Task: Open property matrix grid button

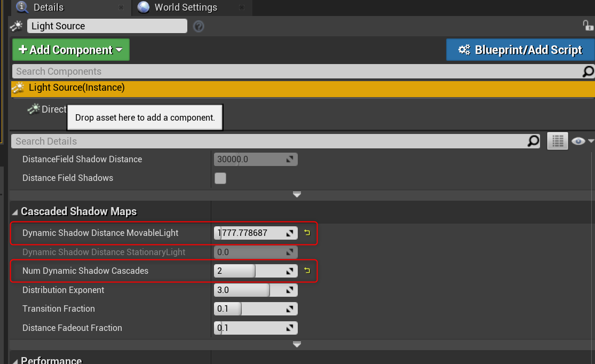Action: tap(558, 141)
